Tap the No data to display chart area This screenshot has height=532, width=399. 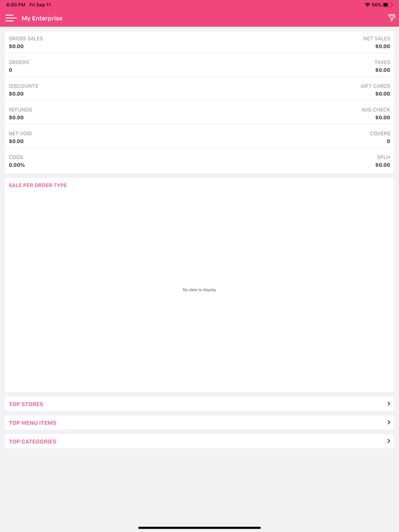tap(198, 289)
